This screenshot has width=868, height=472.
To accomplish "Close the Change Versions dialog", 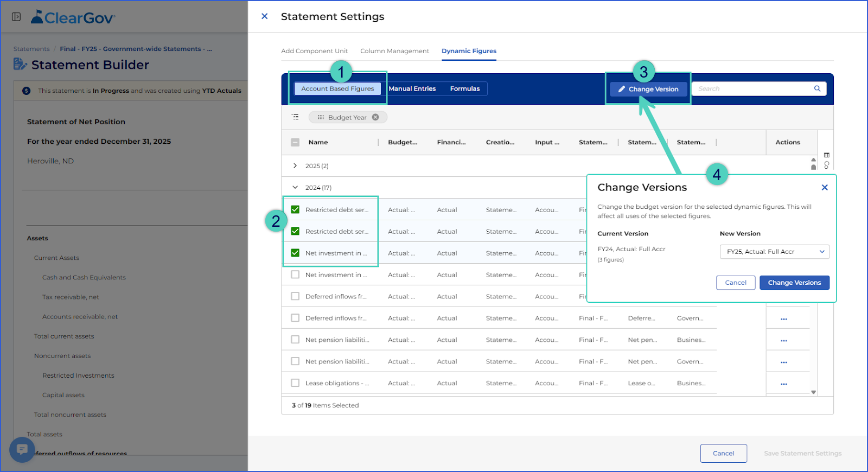I will click(x=825, y=187).
